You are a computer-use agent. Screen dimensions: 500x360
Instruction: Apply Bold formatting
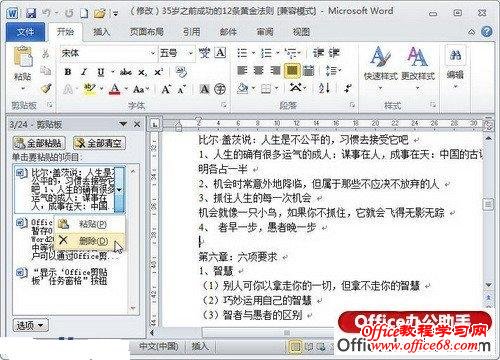point(68,72)
